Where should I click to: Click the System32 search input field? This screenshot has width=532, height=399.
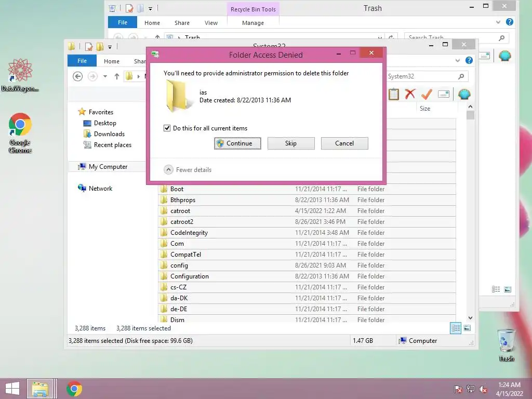click(x=421, y=76)
